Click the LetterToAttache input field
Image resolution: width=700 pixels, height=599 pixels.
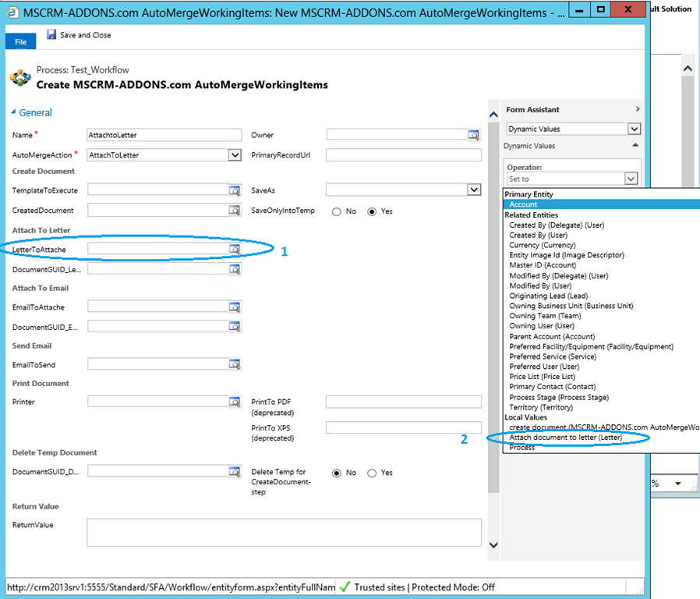(x=158, y=250)
